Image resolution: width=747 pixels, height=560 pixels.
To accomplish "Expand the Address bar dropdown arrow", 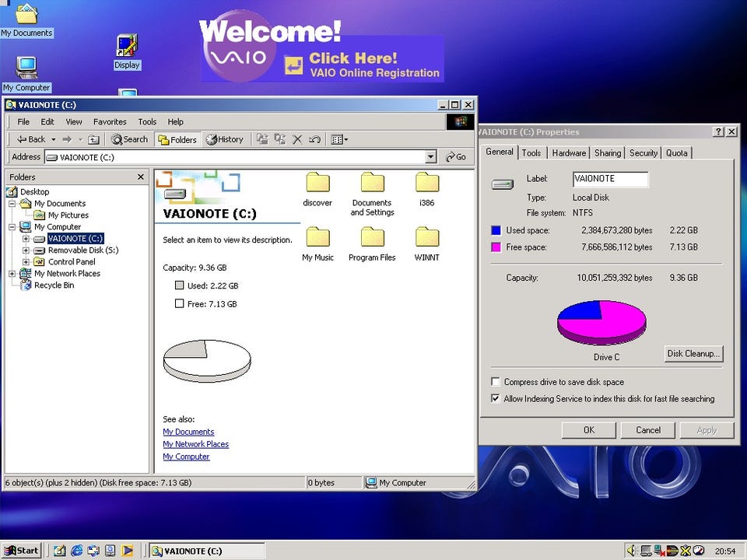I will coord(430,156).
